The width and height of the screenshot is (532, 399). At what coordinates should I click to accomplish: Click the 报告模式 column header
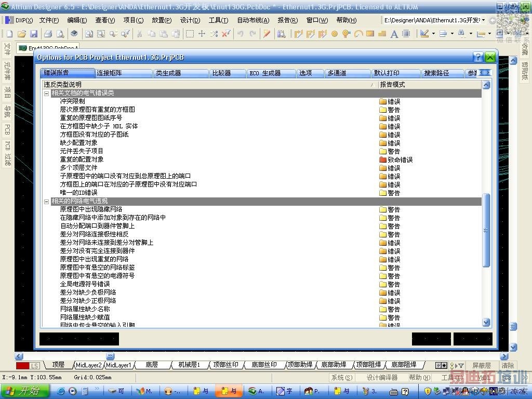coord(429,85)
